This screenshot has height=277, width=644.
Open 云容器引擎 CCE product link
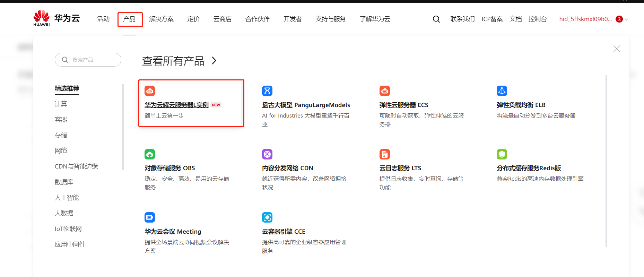click(284, 232)
